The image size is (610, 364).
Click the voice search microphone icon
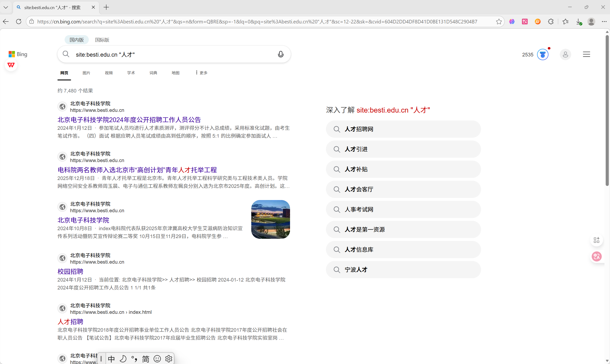pyautogui.click(x=281, y=54)
